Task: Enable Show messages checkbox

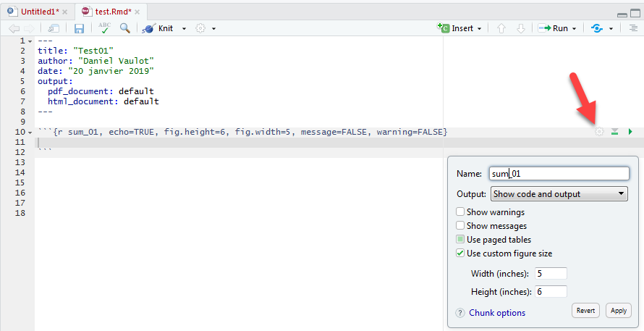Action: [460, 226]
